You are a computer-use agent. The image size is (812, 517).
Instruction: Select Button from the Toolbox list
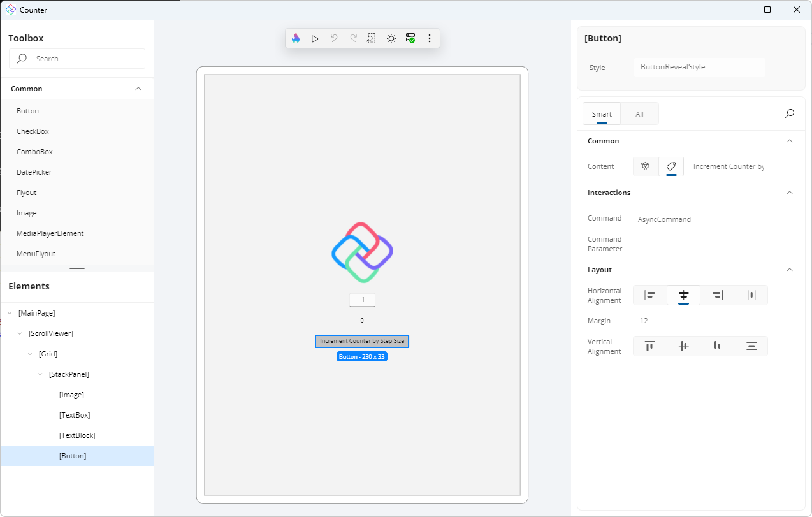click(x=27, y=111)
